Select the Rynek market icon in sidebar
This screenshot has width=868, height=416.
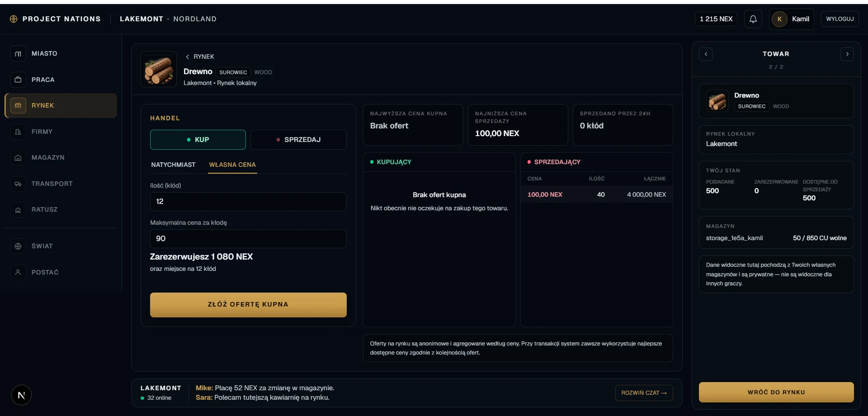coord(18,106)
